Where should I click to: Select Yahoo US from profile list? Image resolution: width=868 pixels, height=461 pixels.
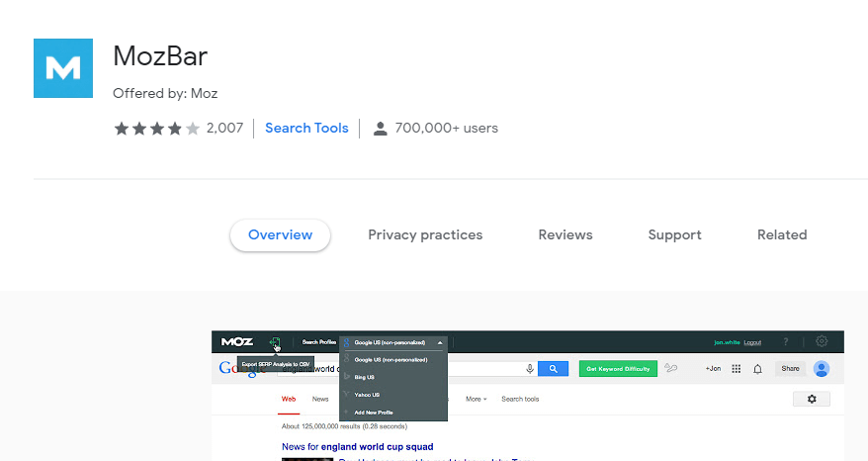pos(367,395)
